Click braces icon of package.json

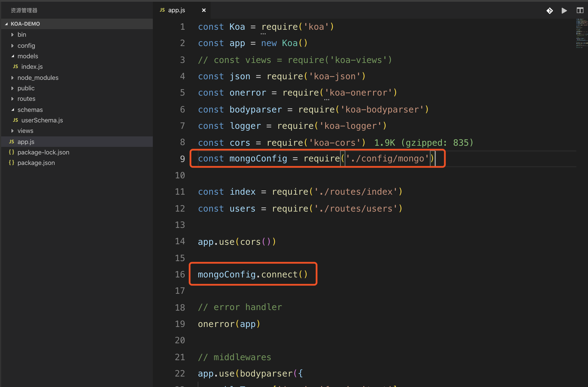click(11, 163)
